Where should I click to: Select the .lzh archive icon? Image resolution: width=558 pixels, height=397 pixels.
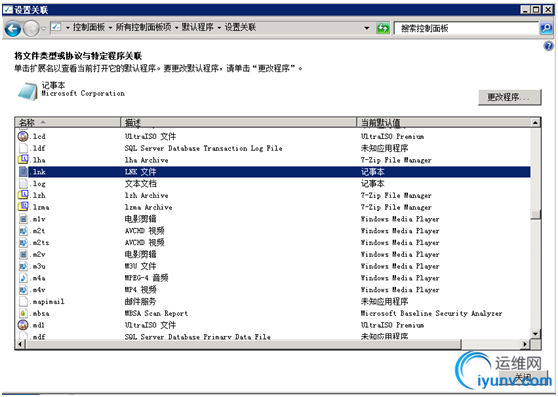click(23, 195)
